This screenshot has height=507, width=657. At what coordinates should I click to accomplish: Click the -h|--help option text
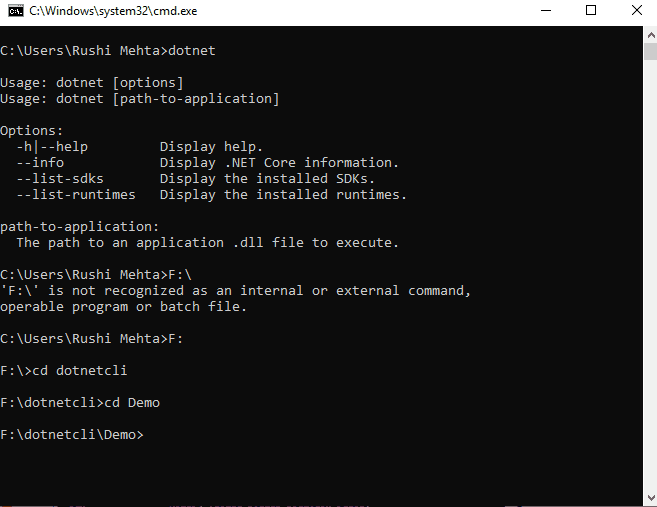(52, 147)
